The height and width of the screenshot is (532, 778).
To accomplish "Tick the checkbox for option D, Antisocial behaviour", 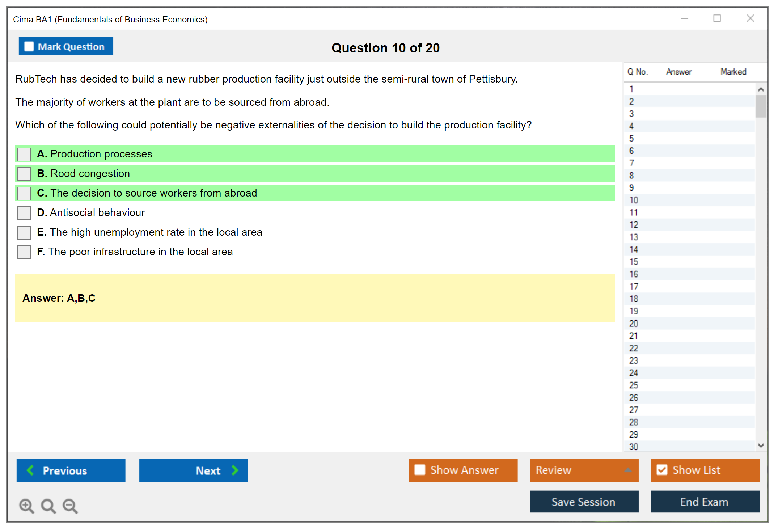I will coord(24,213).
